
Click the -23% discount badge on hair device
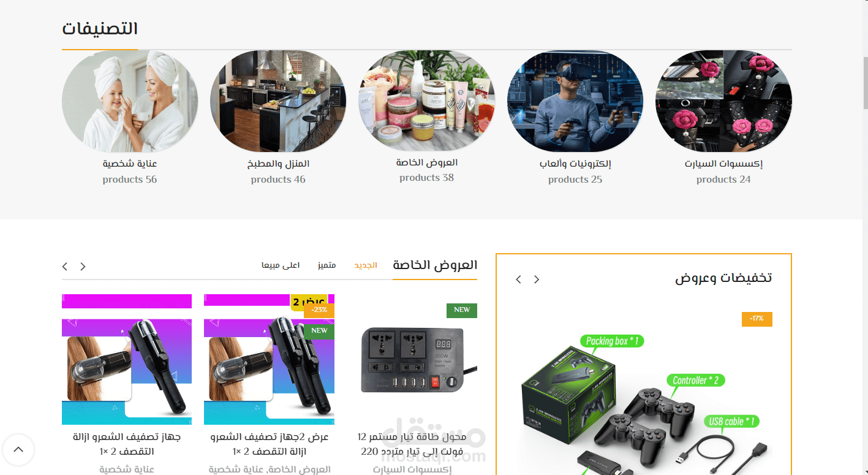pos(319,310)
